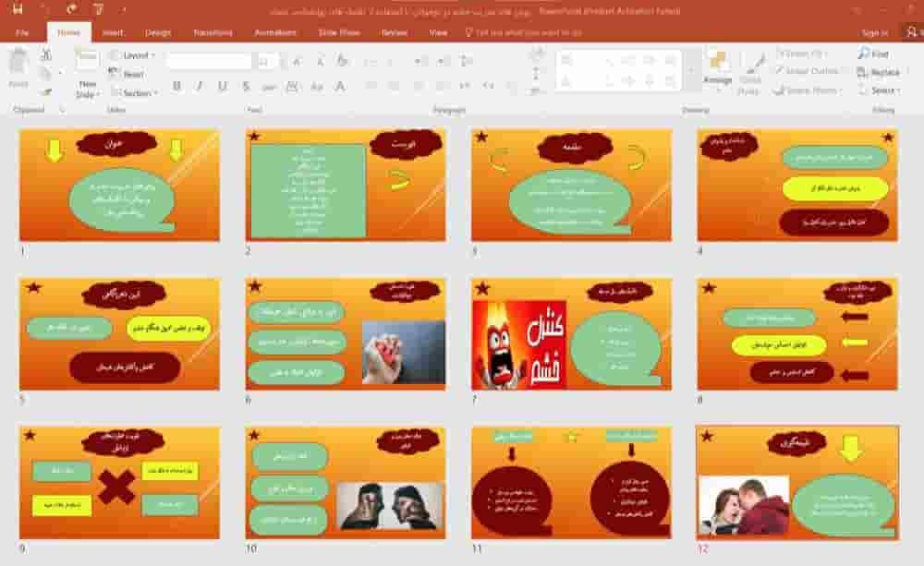This screenshot has height=566, width=924.
Task: Switch to the Transitions tab
Action: [213, 32]
